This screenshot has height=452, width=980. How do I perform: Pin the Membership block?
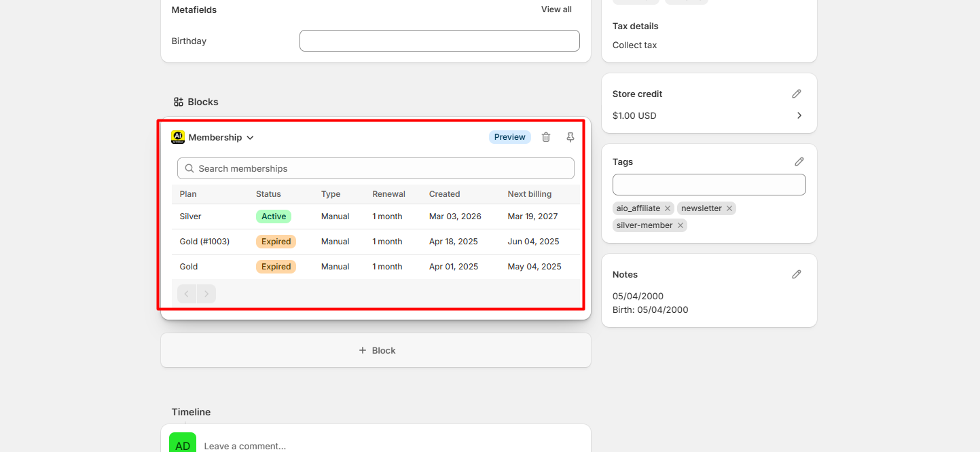(x=570, y=137)
